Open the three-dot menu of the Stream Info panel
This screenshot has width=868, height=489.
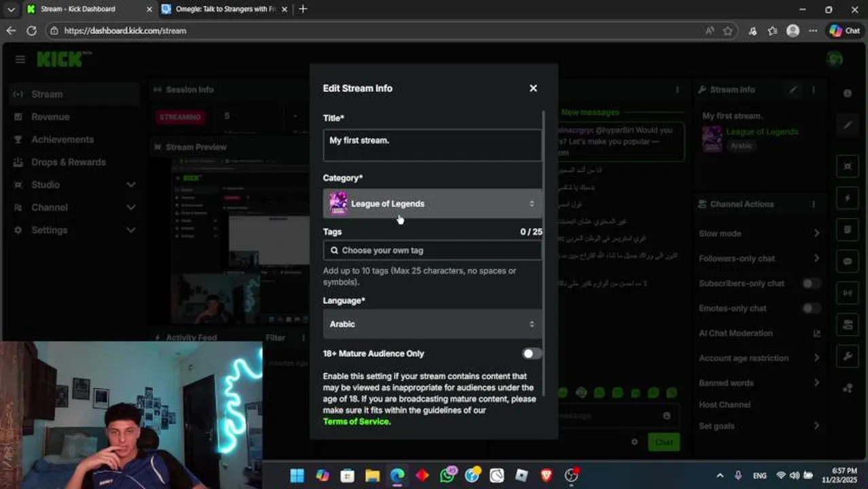pyautogui.click(x=814, y=90)
